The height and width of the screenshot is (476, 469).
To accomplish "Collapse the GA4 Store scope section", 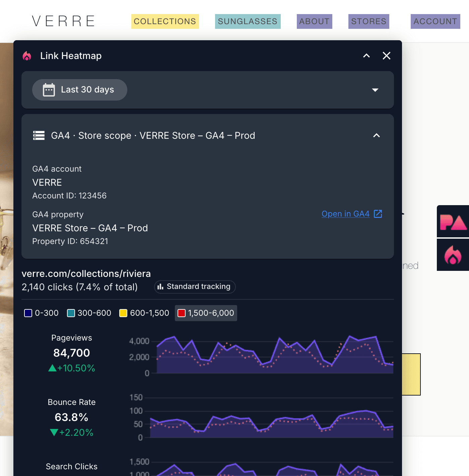I will [377, 135].
